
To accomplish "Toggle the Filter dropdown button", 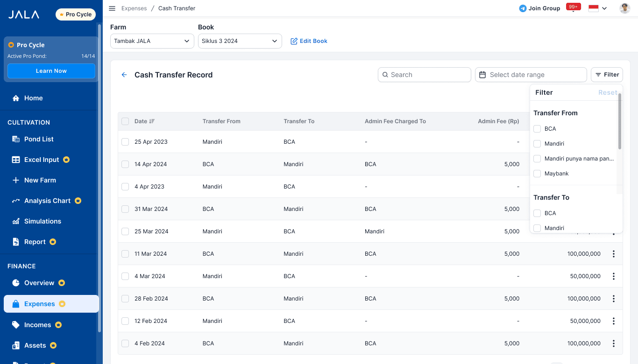I will [607, 75].
